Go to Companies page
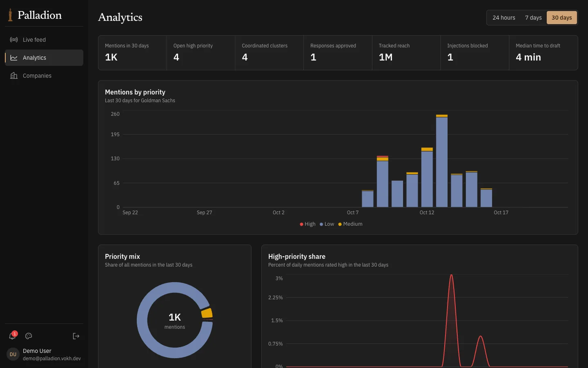 pyautogui.click(x=44, y=76)
